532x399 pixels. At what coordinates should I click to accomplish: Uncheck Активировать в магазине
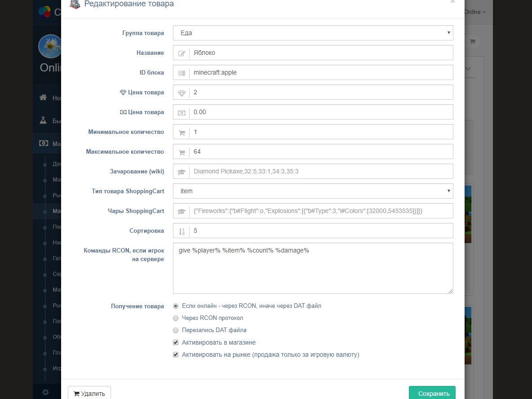tap(176, 342)
